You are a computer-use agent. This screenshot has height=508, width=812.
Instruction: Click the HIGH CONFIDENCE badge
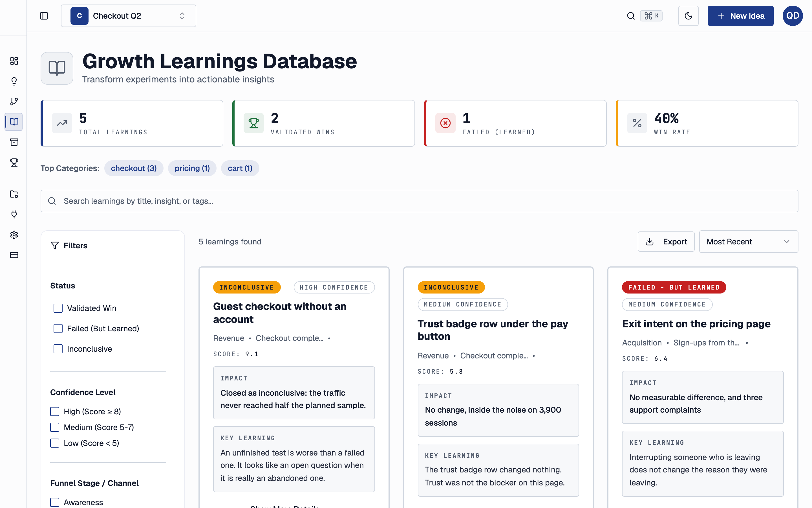(x=334, y=287)
